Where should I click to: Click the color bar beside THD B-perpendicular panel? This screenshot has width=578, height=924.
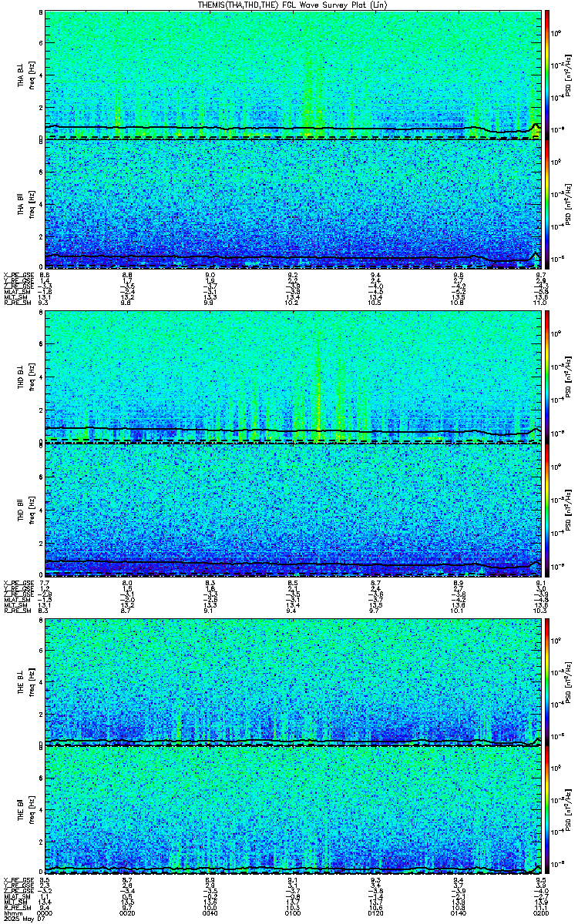click(547, 377)
